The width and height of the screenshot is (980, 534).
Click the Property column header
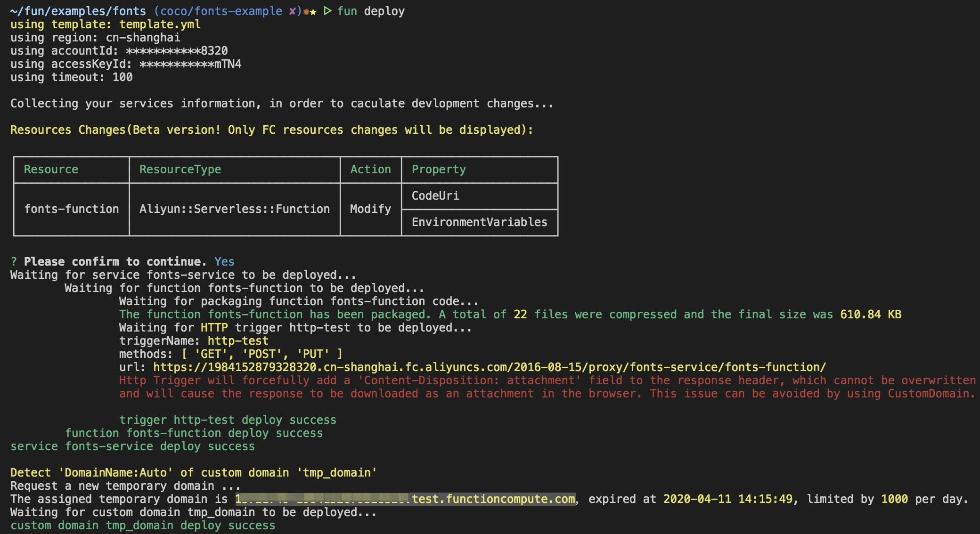(439, 170)
